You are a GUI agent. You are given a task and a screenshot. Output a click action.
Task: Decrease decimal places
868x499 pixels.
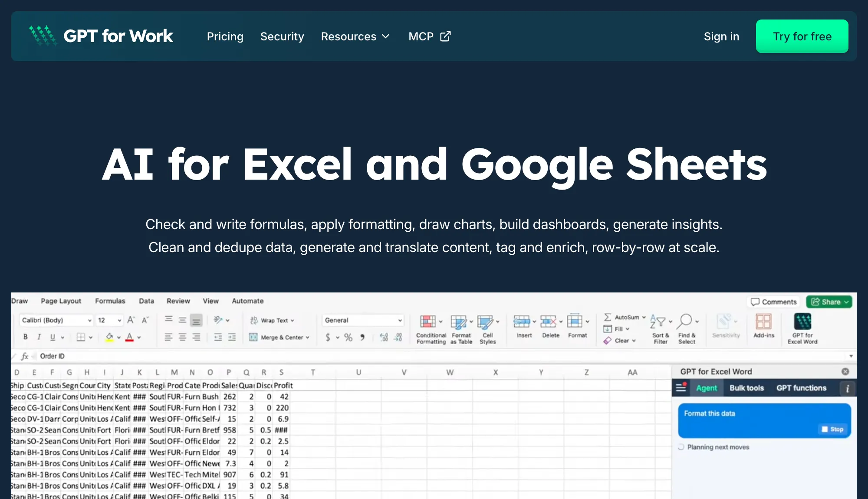pyautogui.click(x=398, y=337)
